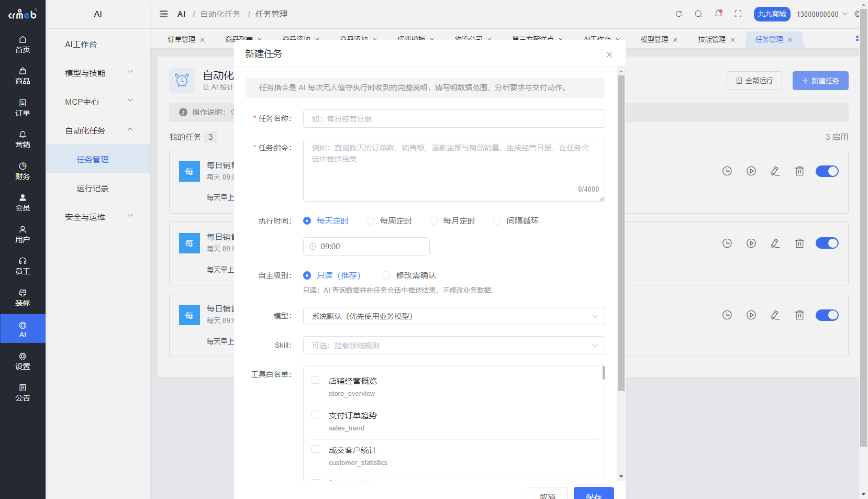Collapse the 自动化任务 sidebar menu
The height and width of the screenshot is (499, 868).
(x=98, y=131)
